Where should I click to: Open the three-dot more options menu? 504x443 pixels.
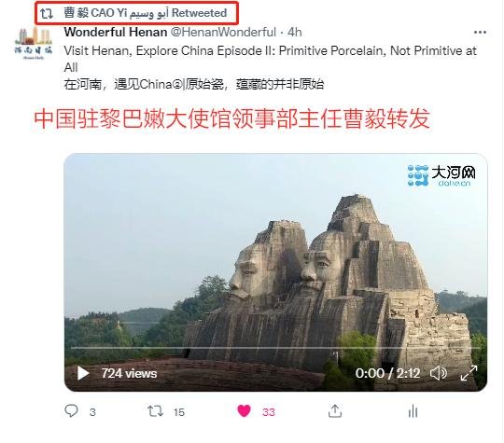pyautogui.click(x=480, y=32)
